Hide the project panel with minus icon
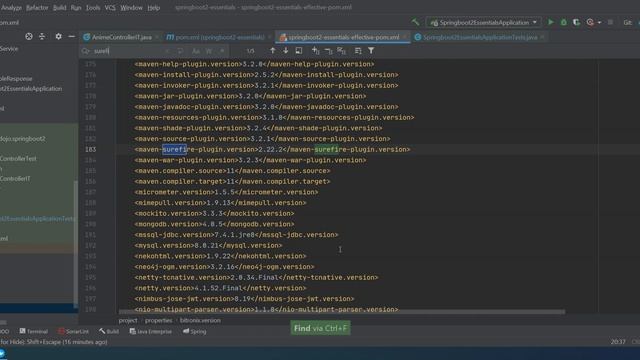 coord(71,36)
